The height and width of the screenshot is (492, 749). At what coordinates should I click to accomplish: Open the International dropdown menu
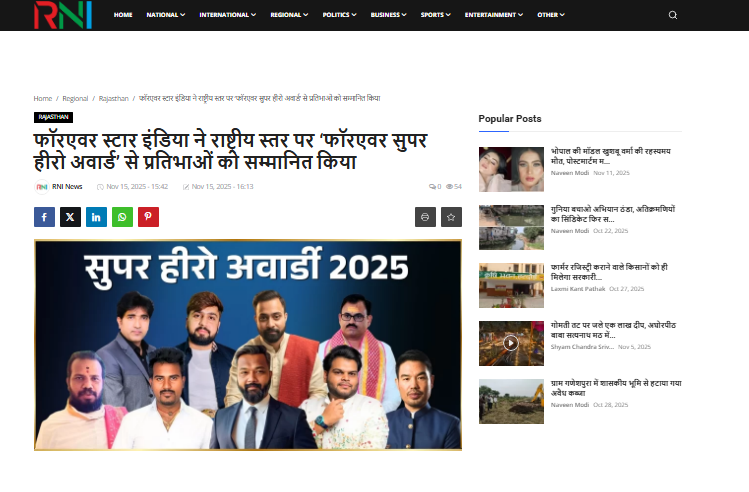point(227,15)
